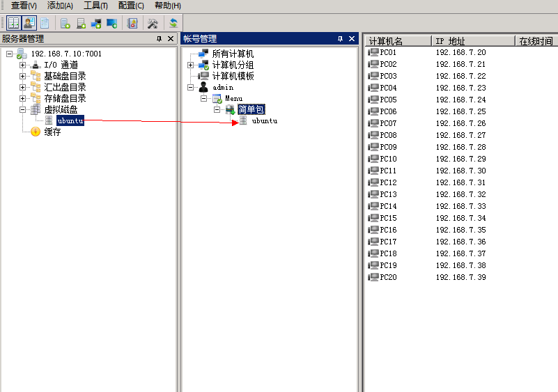Image resolution: width=558 pixels, height=392 pixels.
Task: Select the 计算机分组 tree item
Action: click(233, 65)
